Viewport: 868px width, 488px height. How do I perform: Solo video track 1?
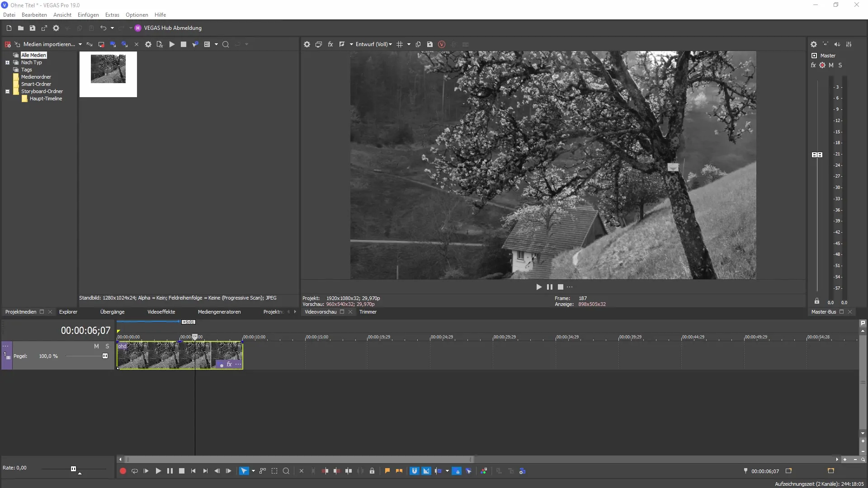[107, 346]
